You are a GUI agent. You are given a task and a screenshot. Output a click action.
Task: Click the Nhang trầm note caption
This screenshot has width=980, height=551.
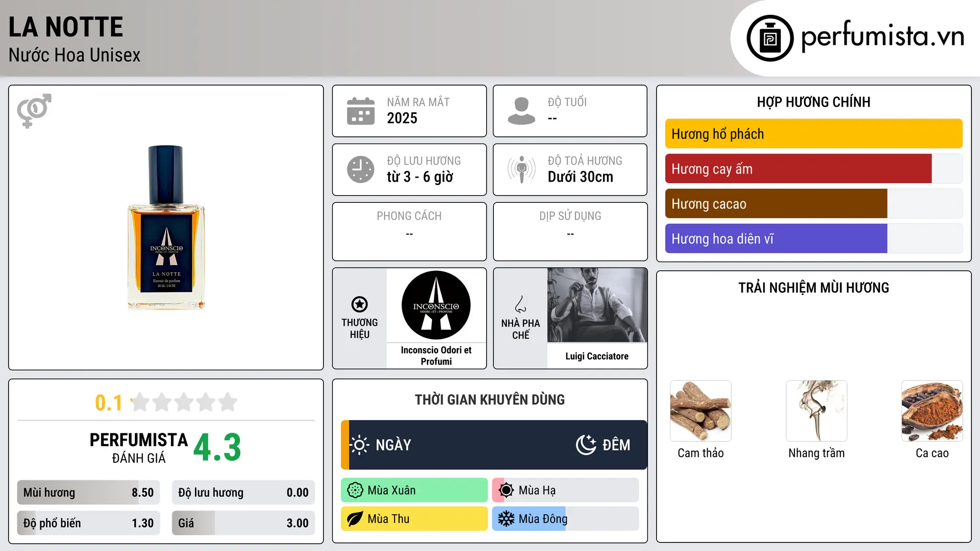click(x=816, y=453)
